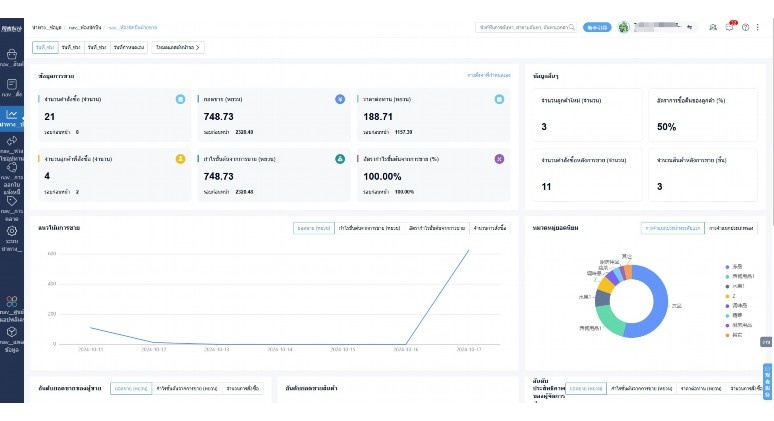The width and height of the screenshot is (774, 421).
Task: Open the gear settings icon in sidebar
Action: click(x=12, y=231)
